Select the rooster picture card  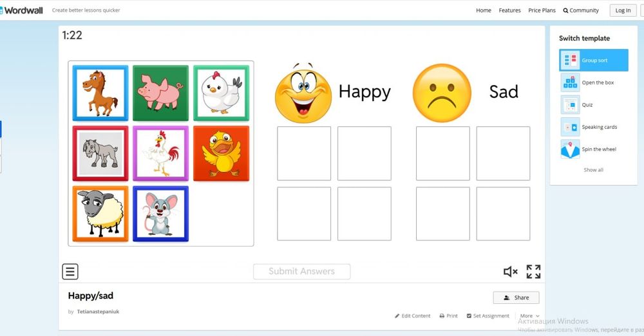(x=160, y=154)
